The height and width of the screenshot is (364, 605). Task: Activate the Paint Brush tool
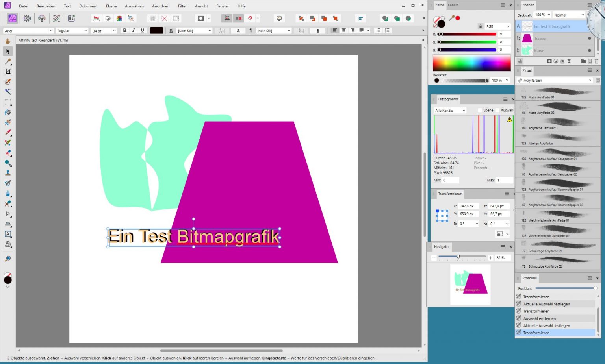click(8, 133)
